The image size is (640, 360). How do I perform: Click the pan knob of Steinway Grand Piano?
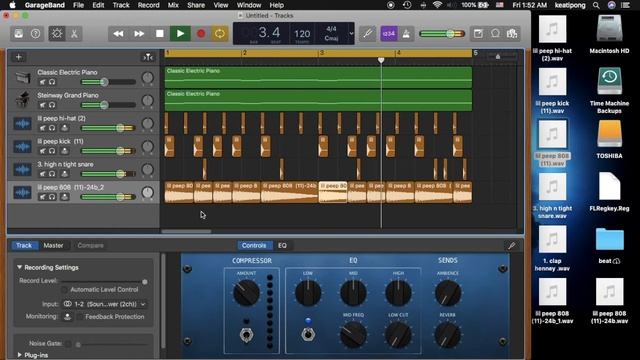tap(147, 100)
